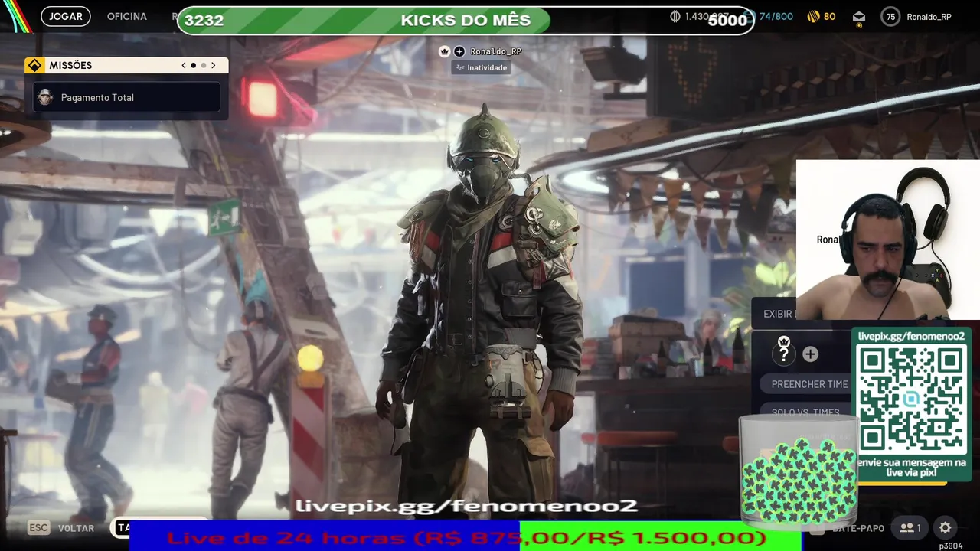The width and height of the screenshot is (980, 551).
Task: Click the crown leader icon above character
Action: (444, 51)
